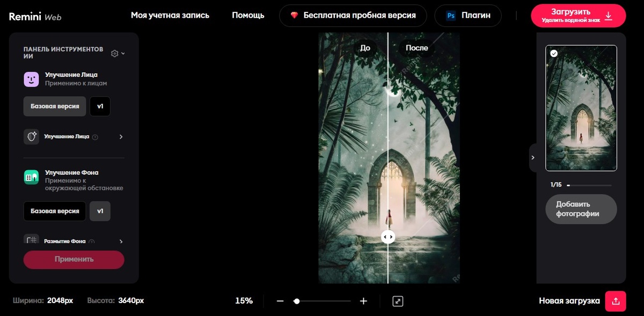The image size is (644, 316).
Task: Open the dropdown arrow beside the settings gear
Action: [x=123, y=53]
